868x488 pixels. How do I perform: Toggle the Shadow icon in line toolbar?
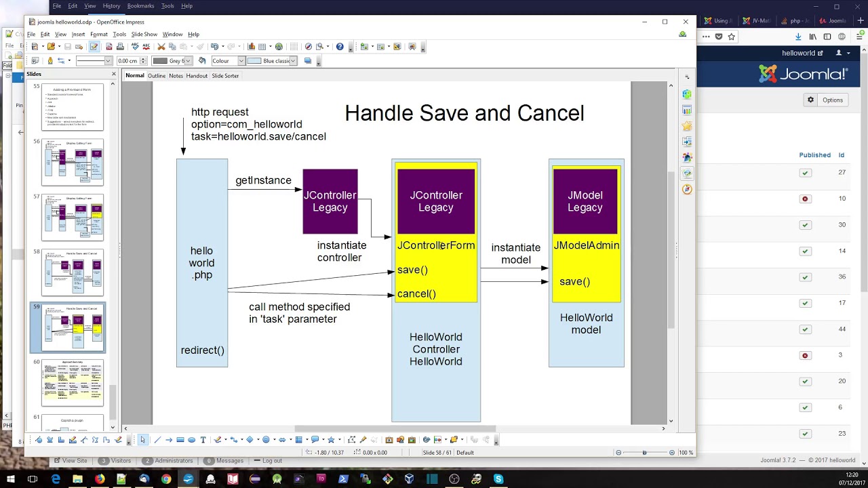(x=308, y=60)
